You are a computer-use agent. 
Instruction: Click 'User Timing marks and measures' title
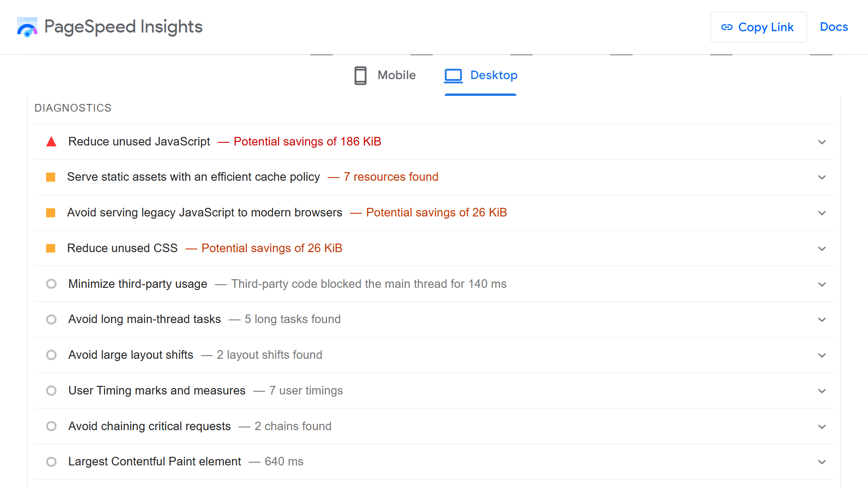pyautogui.click(x=157, y=391)
